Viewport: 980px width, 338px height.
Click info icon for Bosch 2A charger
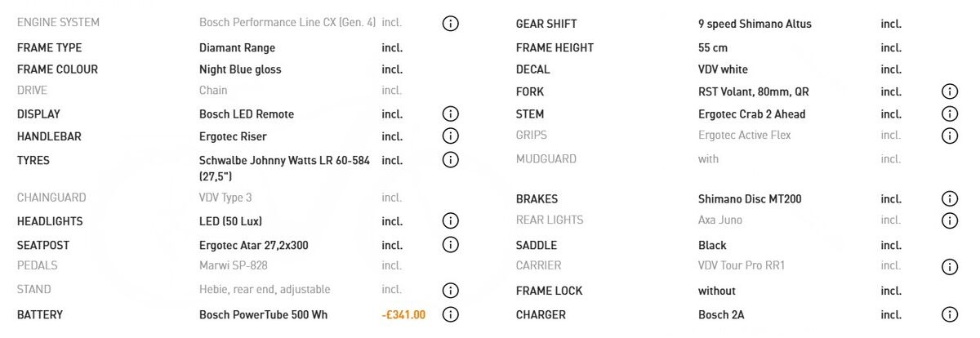coord(949,314)
